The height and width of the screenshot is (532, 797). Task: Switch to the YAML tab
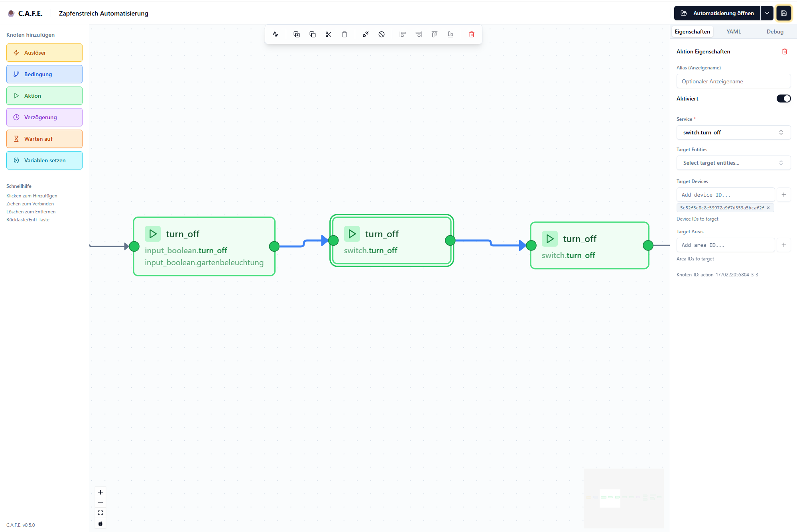734,32
